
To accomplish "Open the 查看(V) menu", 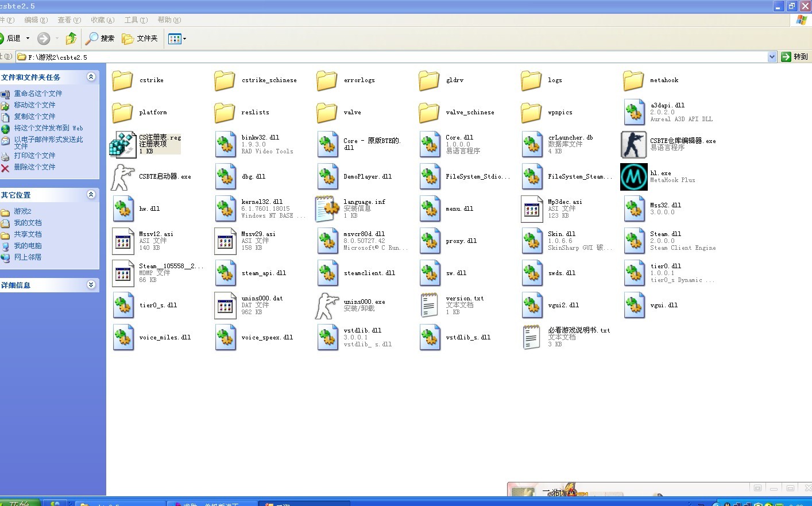I will click(69, 20).
